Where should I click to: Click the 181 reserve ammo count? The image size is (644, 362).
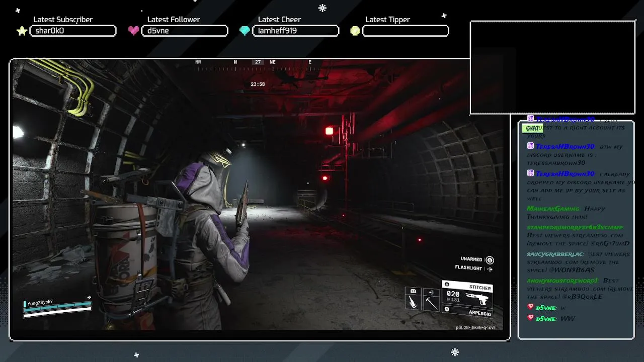coord(455,301)
